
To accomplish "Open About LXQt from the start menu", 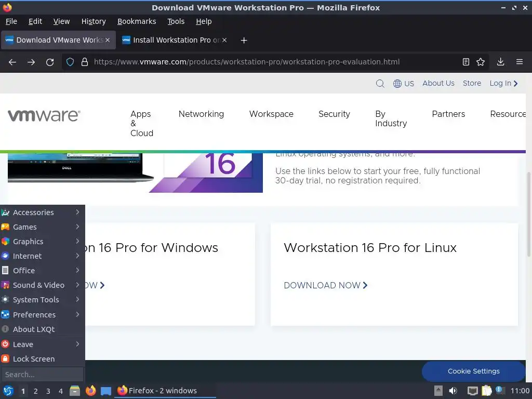I will point(43,329).
